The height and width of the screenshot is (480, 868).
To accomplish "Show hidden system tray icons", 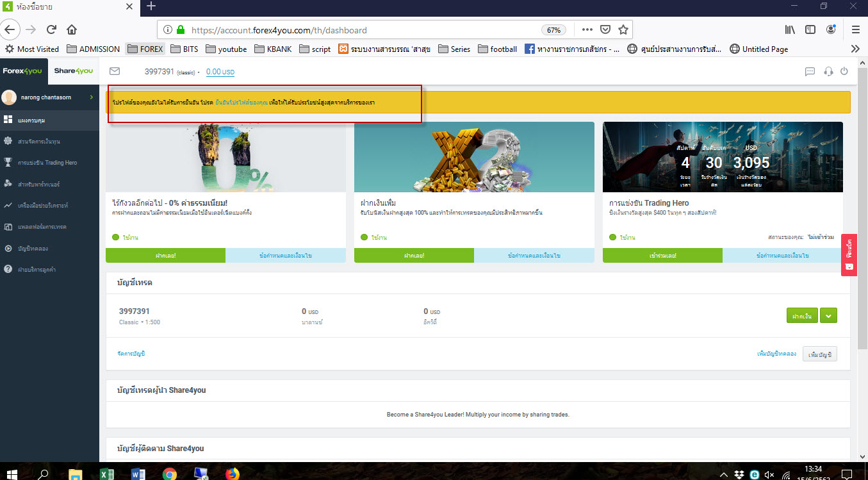I will coord(724,475).
